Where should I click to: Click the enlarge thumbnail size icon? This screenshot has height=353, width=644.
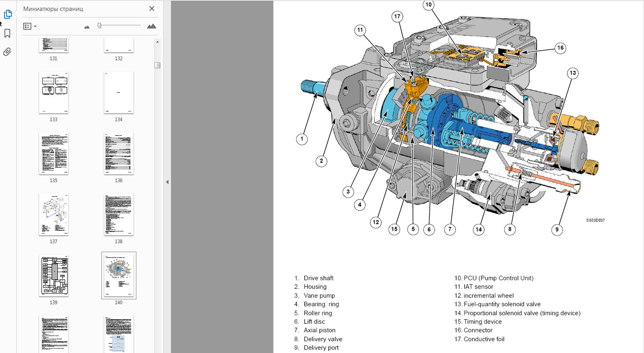pos(151,26)
